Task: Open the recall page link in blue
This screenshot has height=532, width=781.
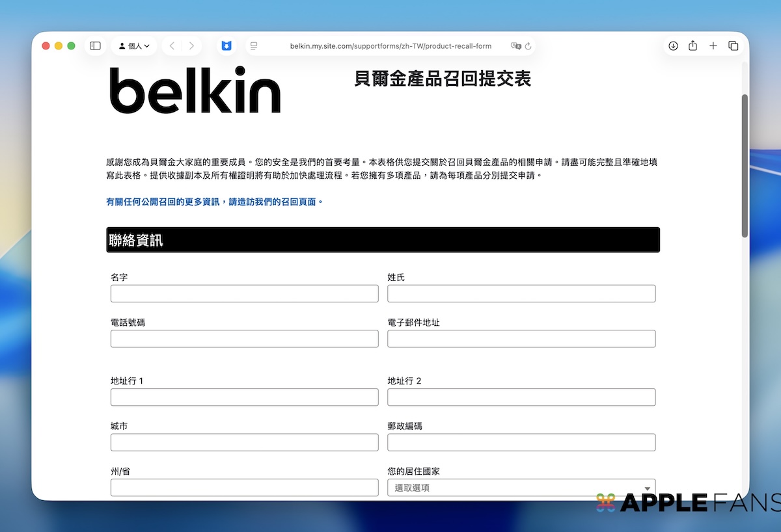Action: [215, 202]
